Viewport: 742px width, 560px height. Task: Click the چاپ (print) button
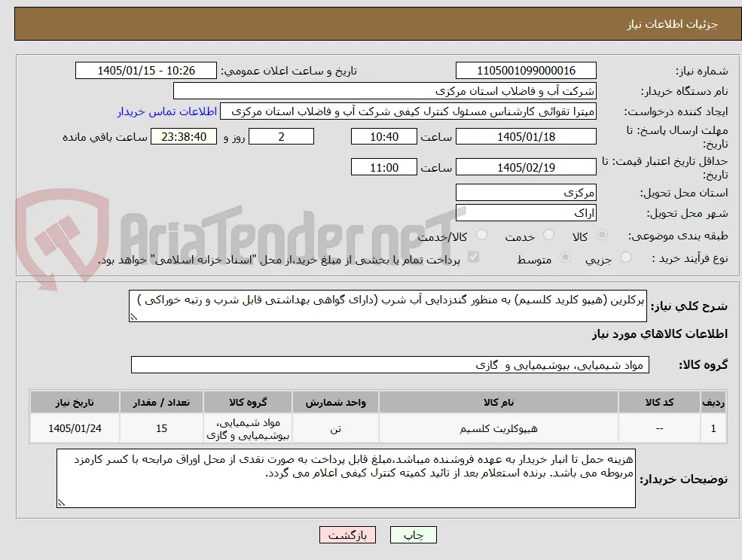[413, 535]
